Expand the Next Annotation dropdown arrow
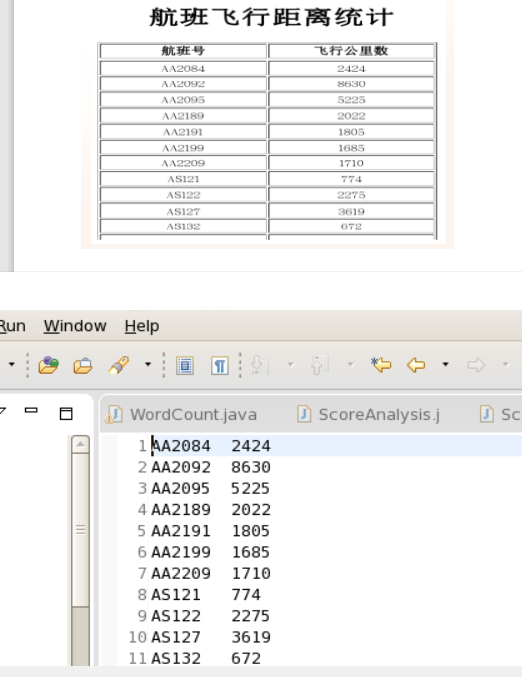Image resolution: width=522 pixels, height=677 pixels. [291, 365]
